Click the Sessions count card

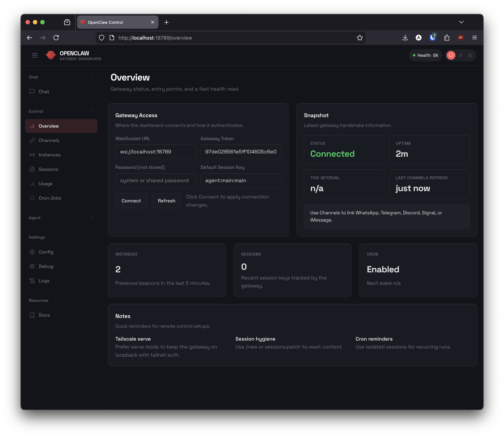292,270
